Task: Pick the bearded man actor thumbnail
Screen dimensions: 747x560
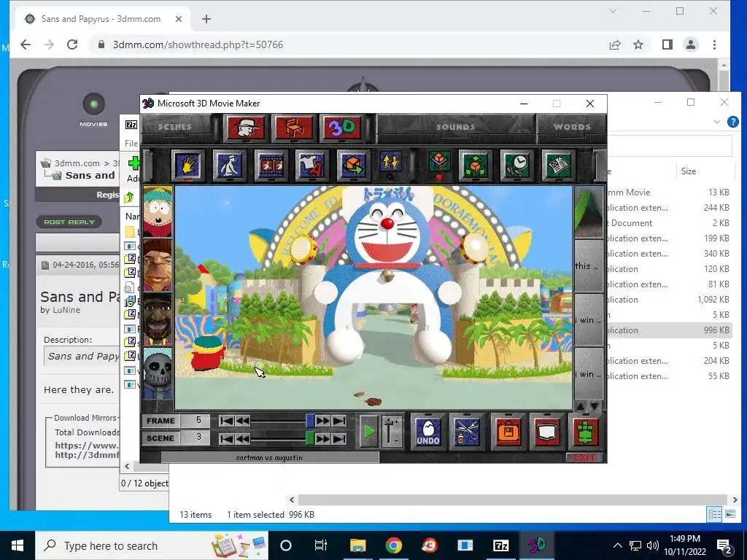Action: [158, 265]
